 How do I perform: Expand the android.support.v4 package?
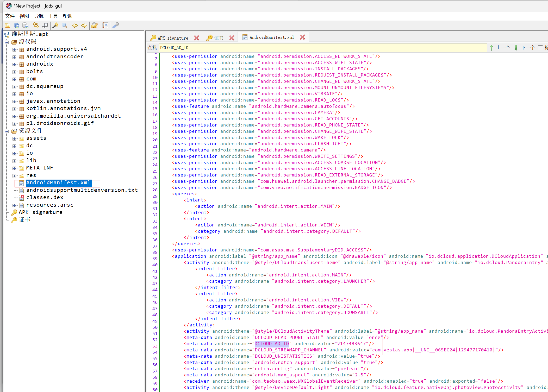pyautogui.click(x=14, y=49)
